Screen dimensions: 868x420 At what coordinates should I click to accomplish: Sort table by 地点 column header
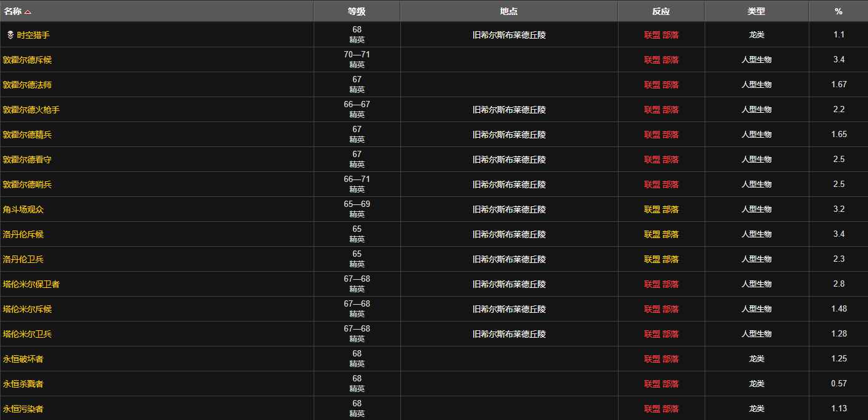509,11
